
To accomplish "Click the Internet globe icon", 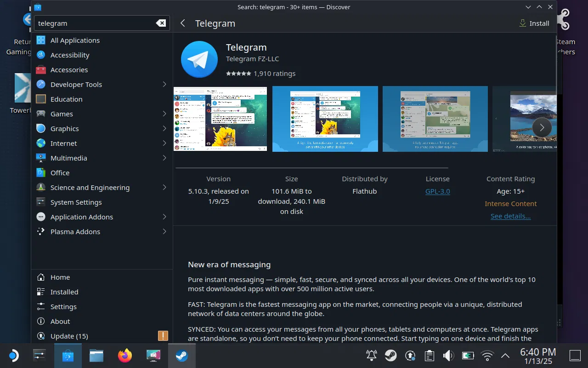I will (41, 144).
